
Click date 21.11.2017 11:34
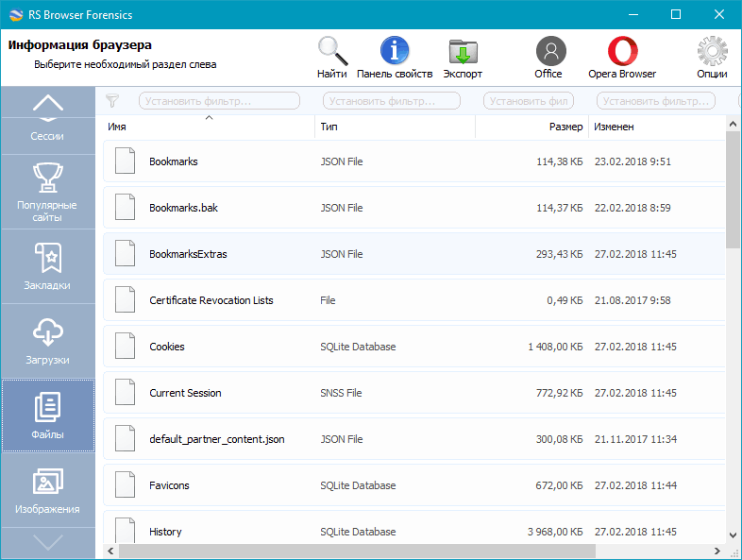635,439
